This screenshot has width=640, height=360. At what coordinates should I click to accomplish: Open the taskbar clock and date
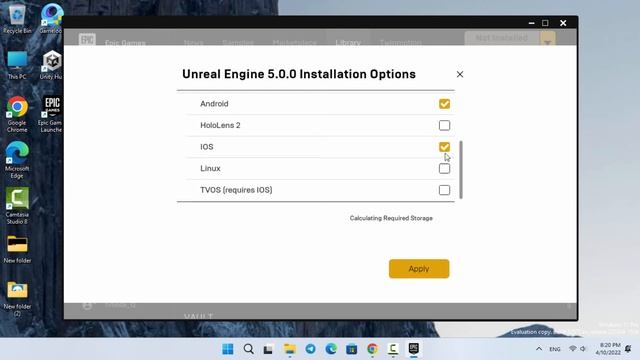pyautogui.click(x=608, y=349)
